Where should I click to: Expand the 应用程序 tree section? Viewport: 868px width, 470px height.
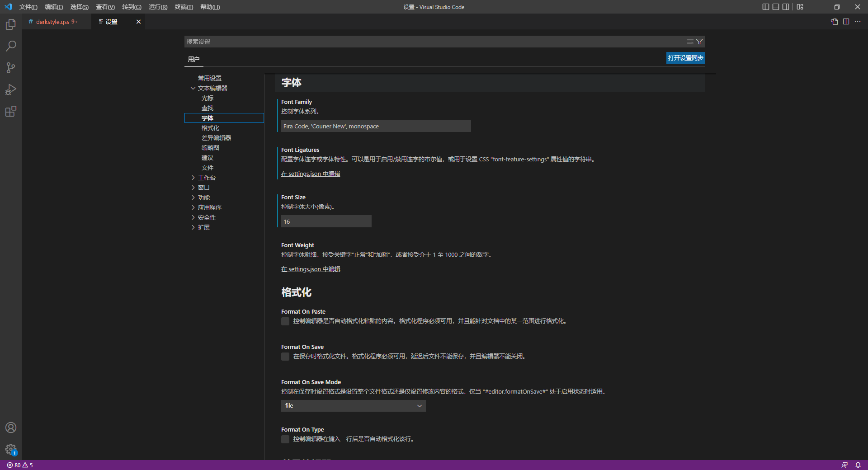pyautogui.click(x=193, y=207)
